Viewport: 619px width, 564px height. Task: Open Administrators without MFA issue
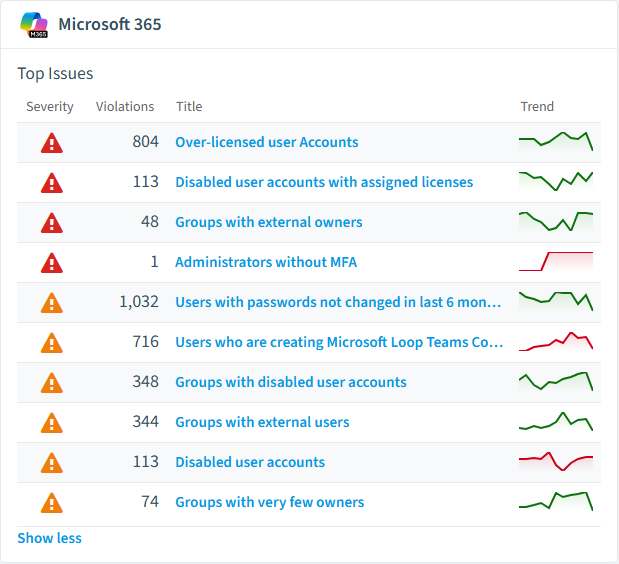point(266,262)
